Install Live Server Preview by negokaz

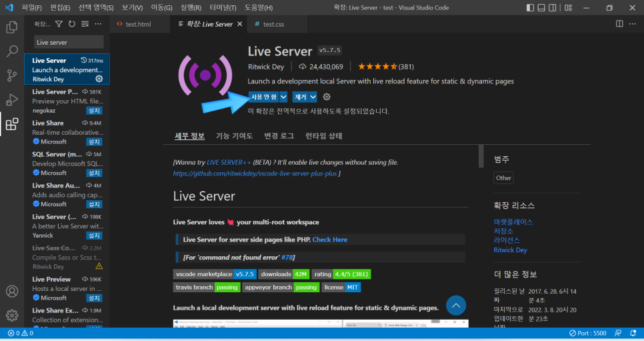[x=94, y=111]
